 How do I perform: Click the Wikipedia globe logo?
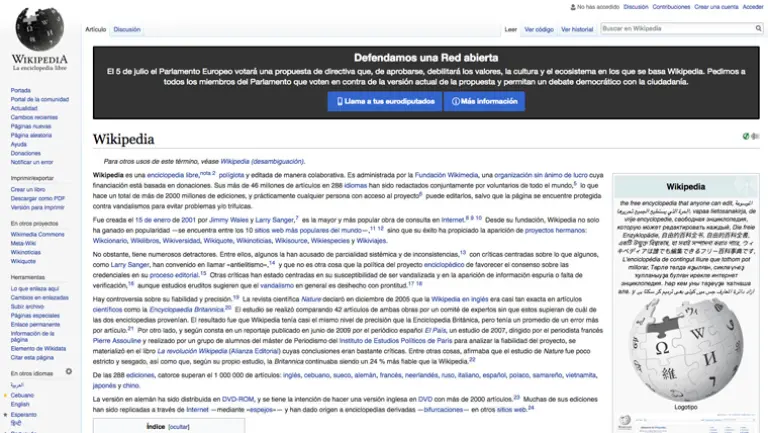(38, 32)
